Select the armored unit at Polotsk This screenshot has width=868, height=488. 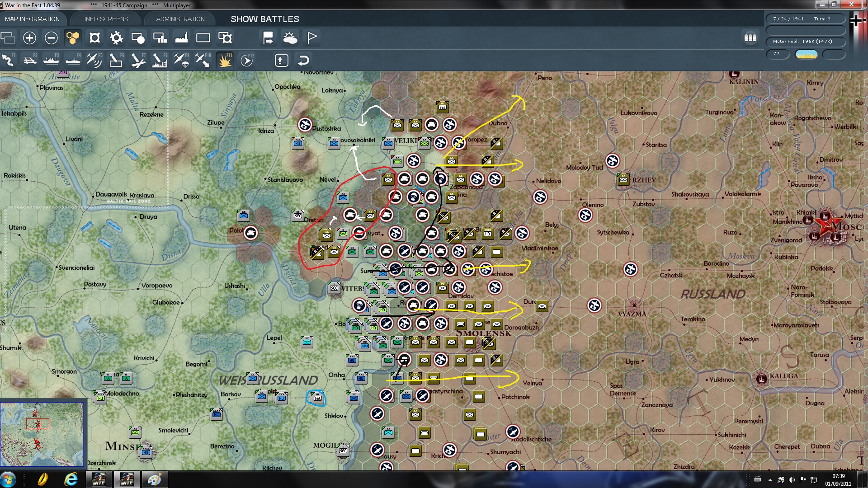pos(250,233)
